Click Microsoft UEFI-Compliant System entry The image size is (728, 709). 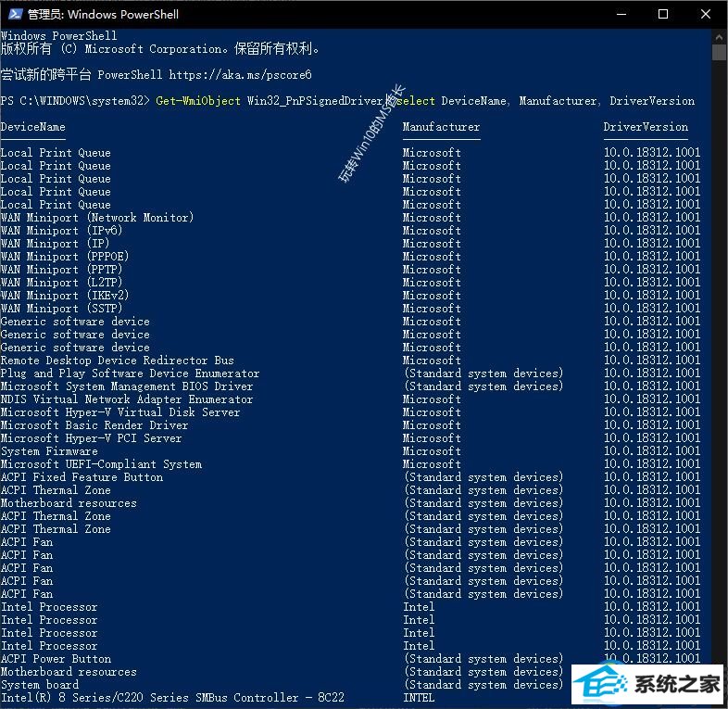point(101,464)
